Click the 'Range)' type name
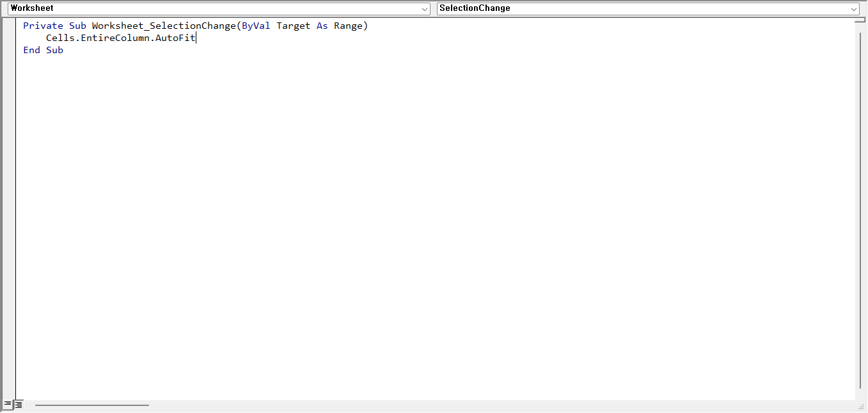The image size is (868, 413). point(351,26)
